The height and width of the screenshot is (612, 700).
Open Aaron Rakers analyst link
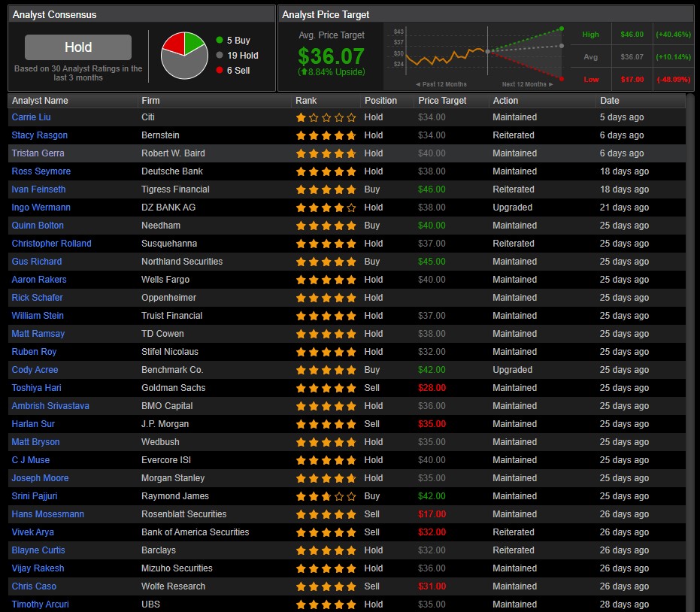click(39, 280)
